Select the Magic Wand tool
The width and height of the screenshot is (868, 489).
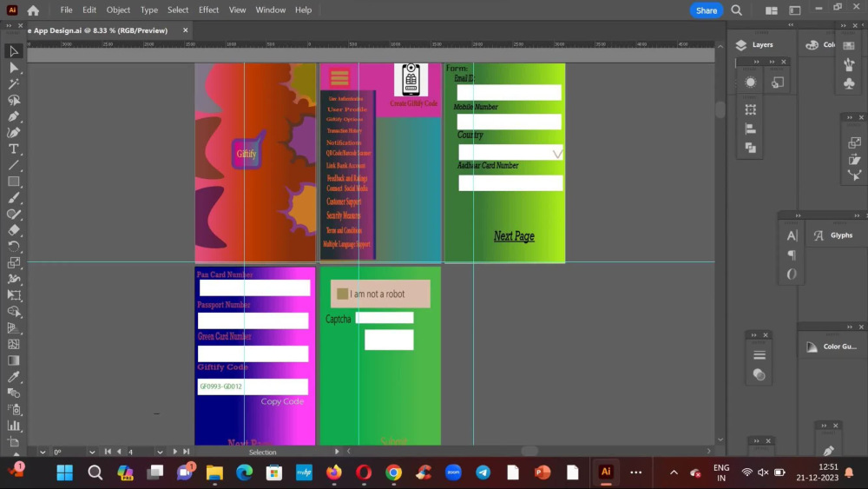pyautogui.click(x=14, y=83)
